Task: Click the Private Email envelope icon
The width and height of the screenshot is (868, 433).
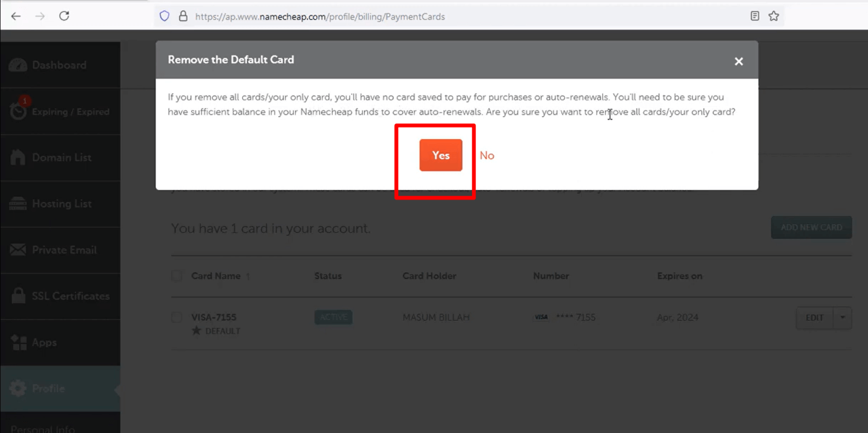Action: coord(18,250)
